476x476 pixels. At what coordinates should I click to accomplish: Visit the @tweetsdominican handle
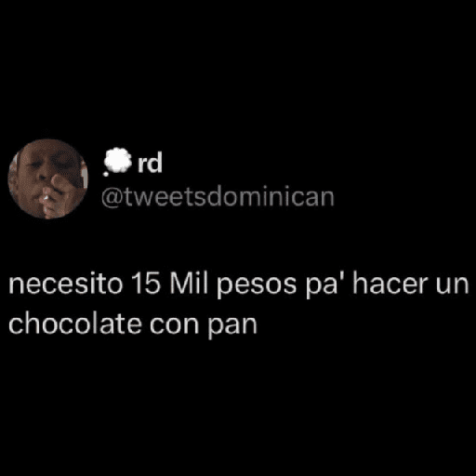tap(218, 197)
